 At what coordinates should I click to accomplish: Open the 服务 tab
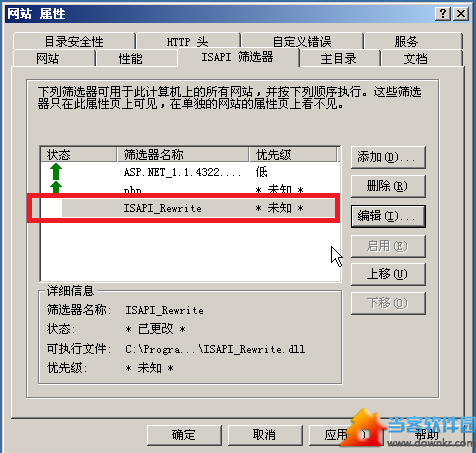(413, 42)
